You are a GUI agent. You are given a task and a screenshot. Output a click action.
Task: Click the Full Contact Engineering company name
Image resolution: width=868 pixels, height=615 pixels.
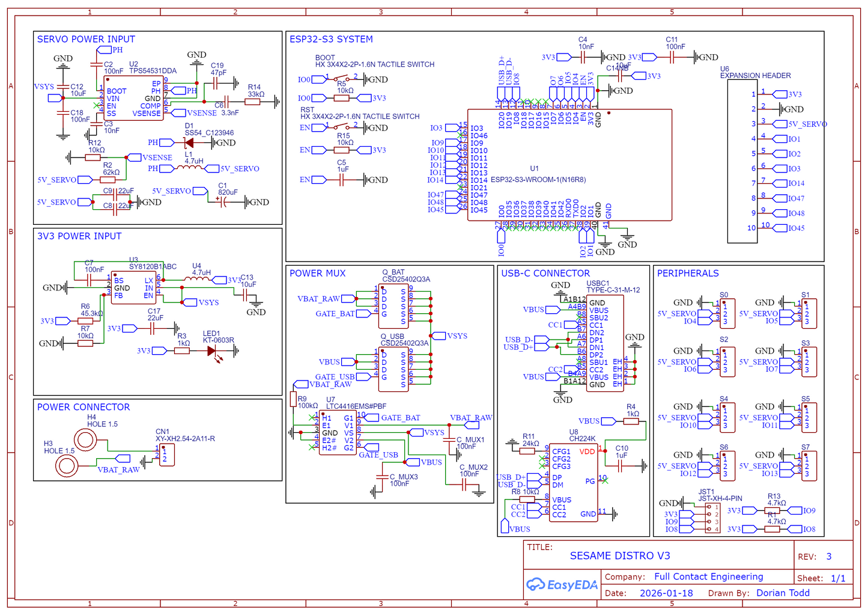709,577
